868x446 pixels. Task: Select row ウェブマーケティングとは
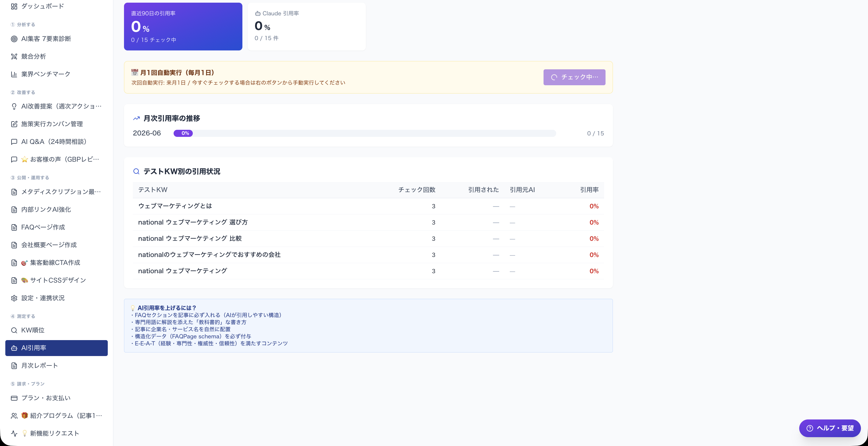coord(368,206)
